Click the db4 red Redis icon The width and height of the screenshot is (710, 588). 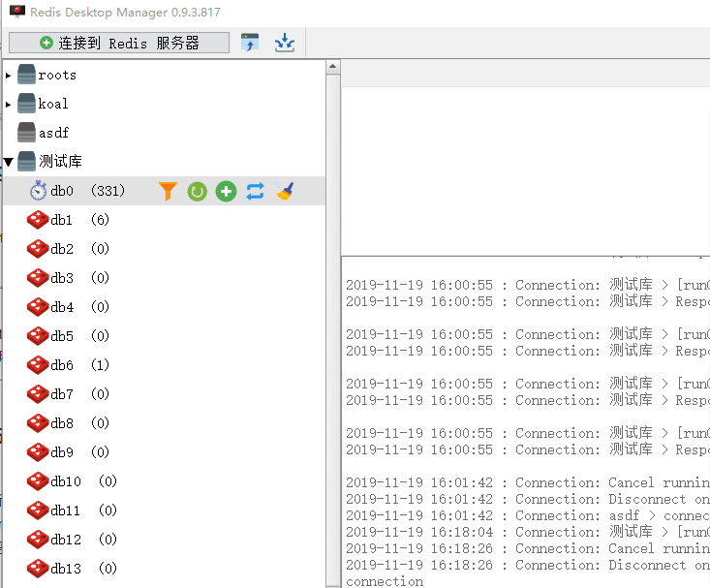point(38,307)
